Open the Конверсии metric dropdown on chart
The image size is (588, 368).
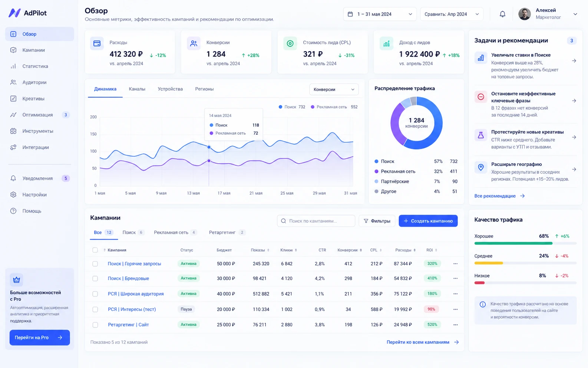point(334,89)
